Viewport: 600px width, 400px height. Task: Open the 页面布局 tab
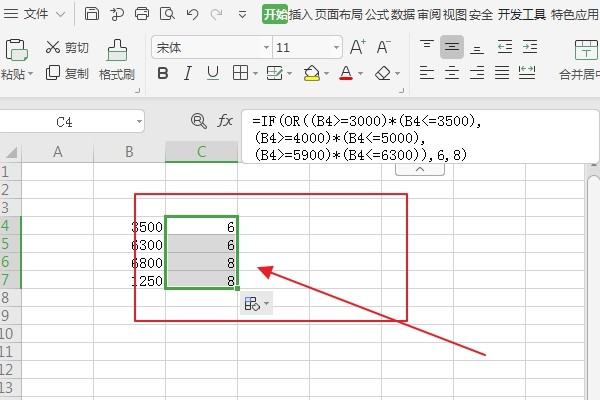[x=339, y=15]
